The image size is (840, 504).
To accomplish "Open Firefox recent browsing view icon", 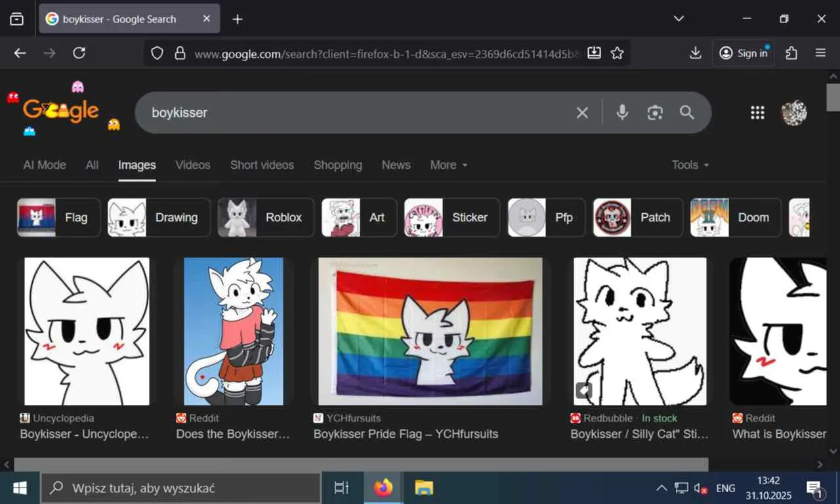I will coord(17,19).
